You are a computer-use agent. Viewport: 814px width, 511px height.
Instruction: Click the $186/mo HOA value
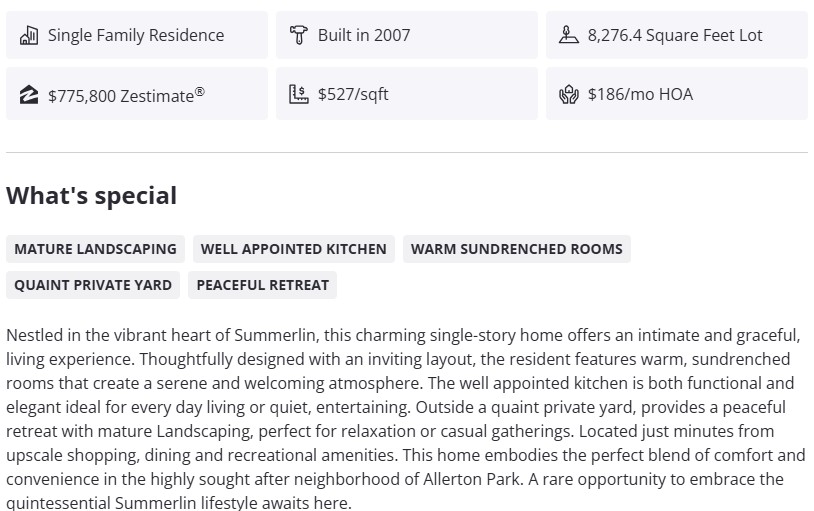[640, 95]
